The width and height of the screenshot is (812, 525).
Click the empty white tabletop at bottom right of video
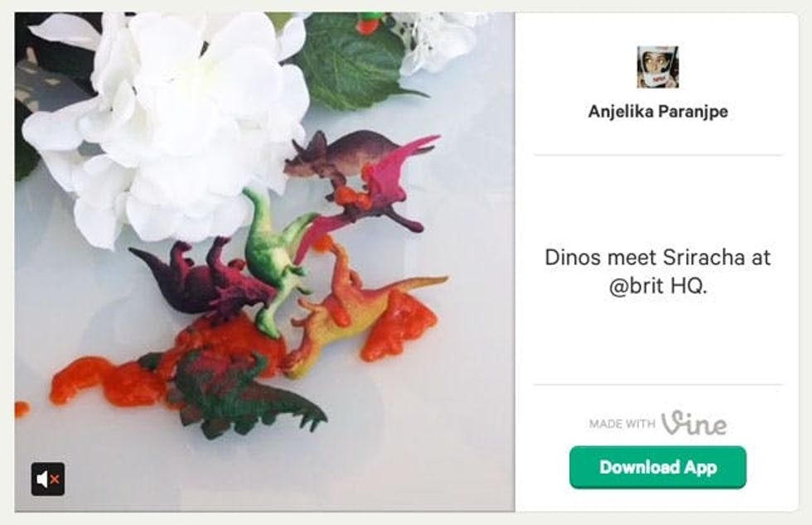point(431,447)
